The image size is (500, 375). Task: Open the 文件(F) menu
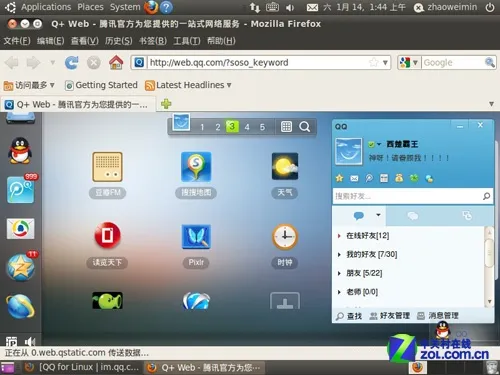[x=17, y=41]
